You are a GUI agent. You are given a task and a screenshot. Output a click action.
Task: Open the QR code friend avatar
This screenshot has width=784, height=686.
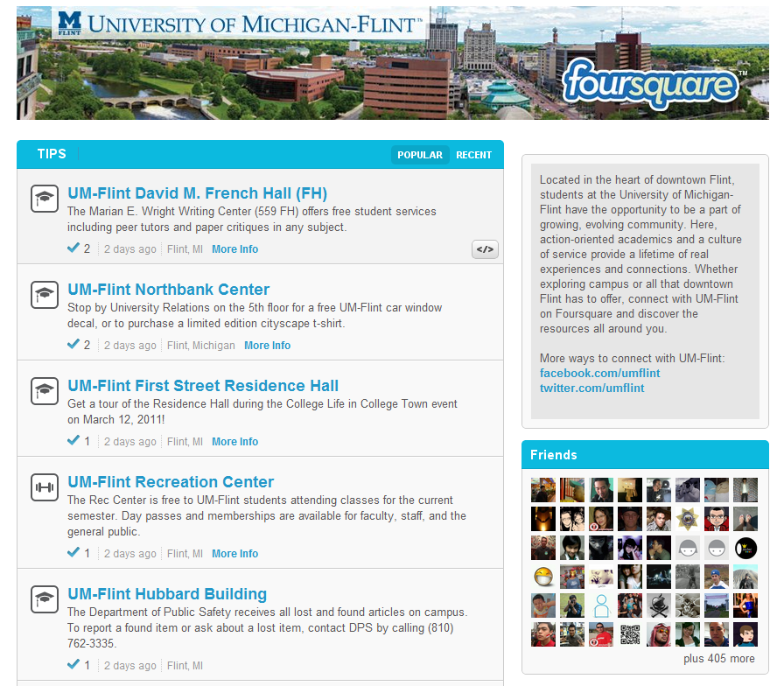pos(630,634)
